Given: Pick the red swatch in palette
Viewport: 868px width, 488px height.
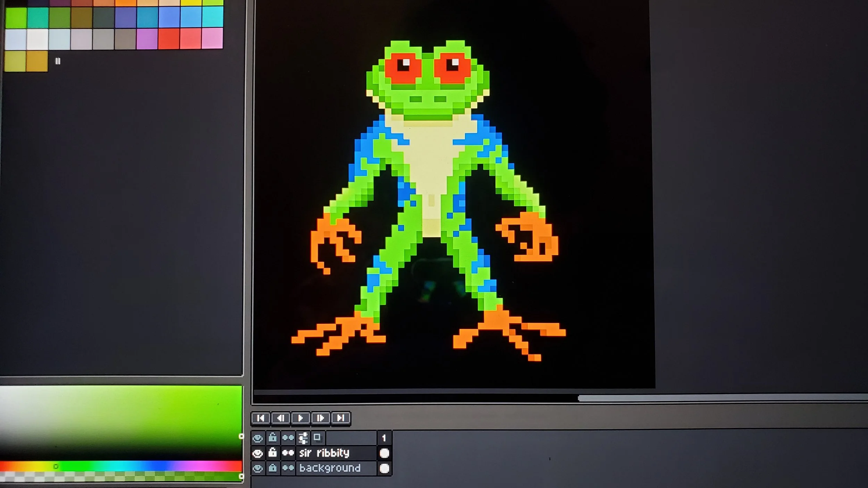Looking at the screenshot, I should coord(169,38).
